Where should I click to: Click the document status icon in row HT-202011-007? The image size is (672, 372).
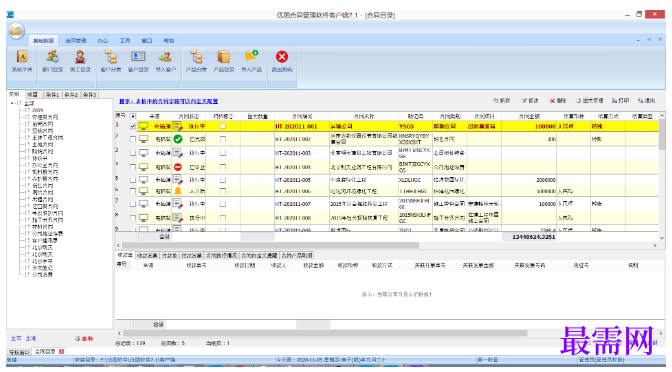(178, 204)
